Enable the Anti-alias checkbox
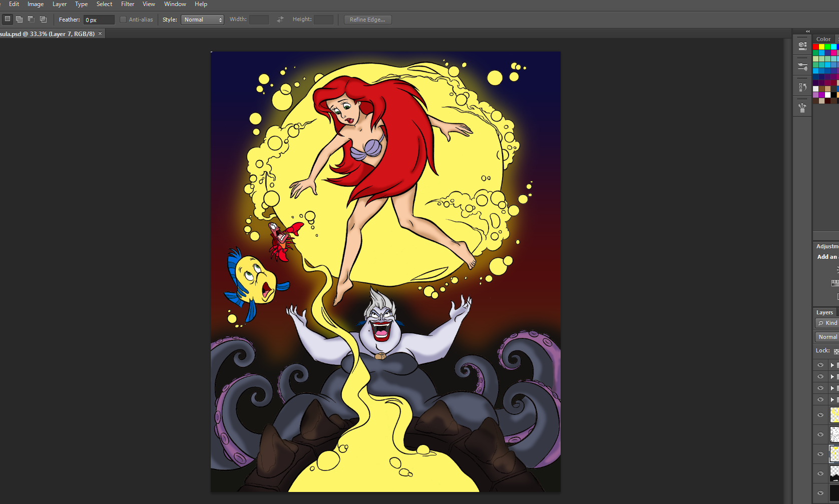The image size is (839, 504). pyautogui.click(x=123, y=20)
